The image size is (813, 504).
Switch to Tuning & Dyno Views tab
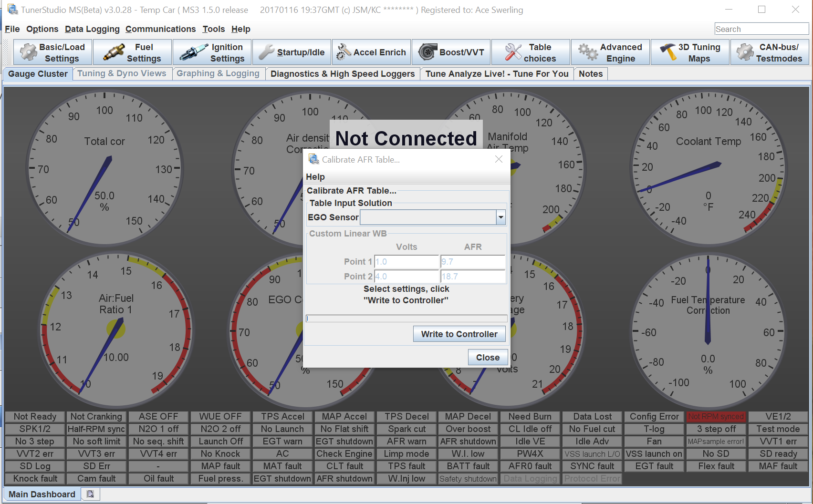tap(122, 73)
